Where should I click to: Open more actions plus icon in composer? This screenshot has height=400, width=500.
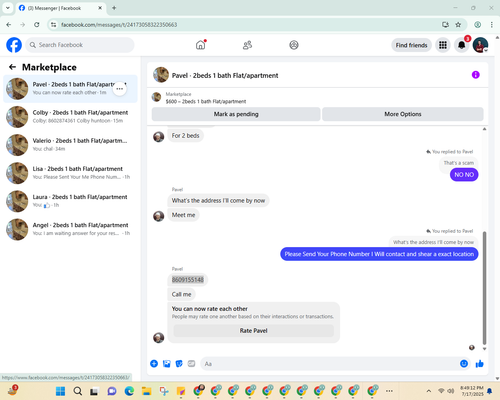click(154, 364)
